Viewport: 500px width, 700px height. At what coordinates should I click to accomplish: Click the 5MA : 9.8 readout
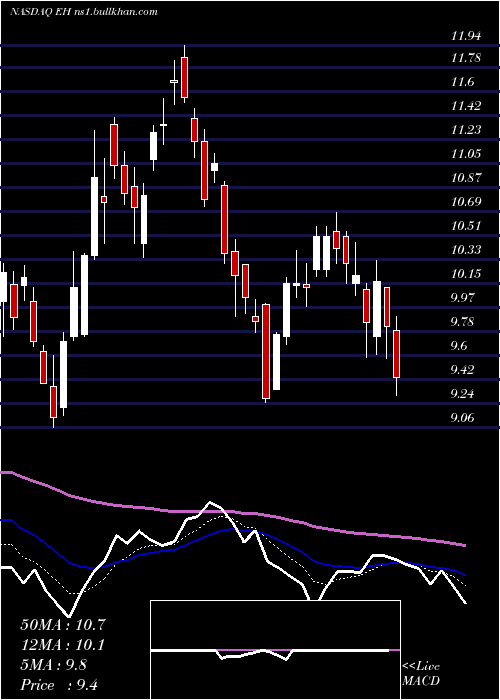[54, 665]
